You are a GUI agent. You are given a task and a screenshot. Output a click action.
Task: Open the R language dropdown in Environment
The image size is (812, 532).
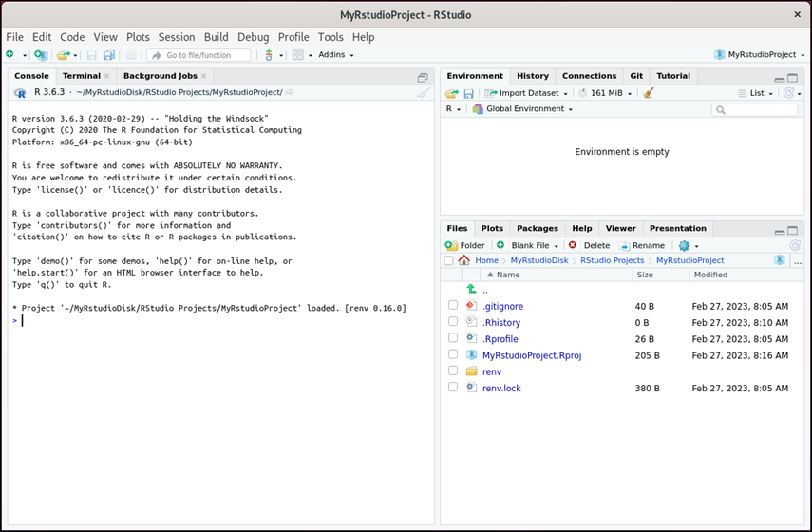453,109
